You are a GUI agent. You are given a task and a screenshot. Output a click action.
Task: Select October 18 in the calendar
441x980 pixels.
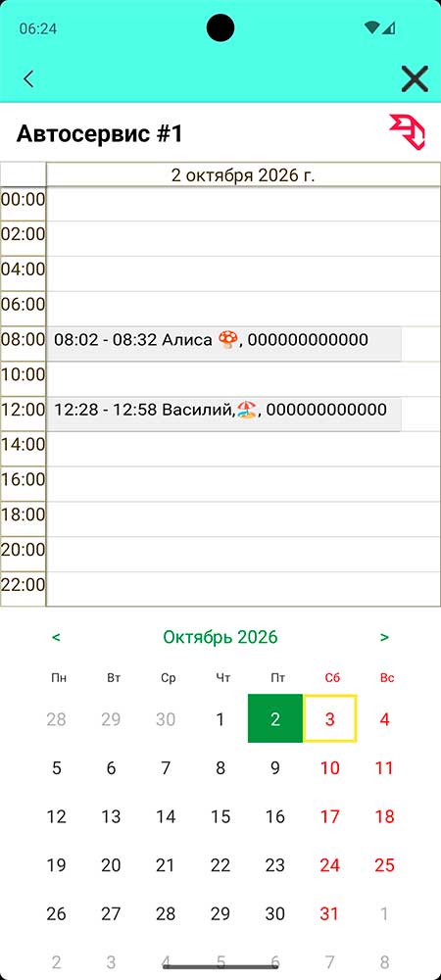tap(385, 817)
